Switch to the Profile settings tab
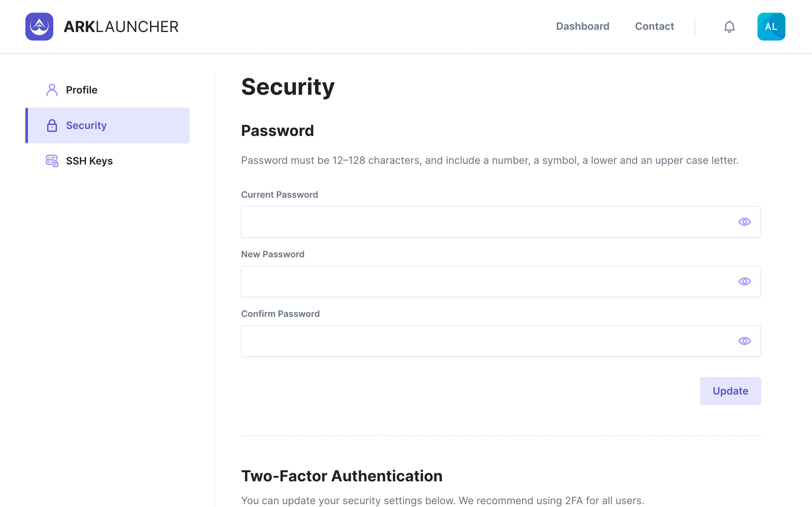Screen dimensions: 812x507 82,90
